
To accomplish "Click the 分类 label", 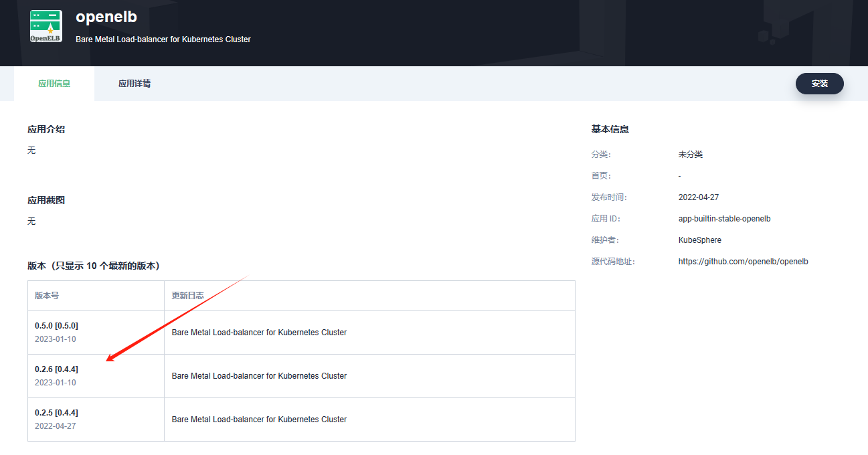I will point(601,155).
